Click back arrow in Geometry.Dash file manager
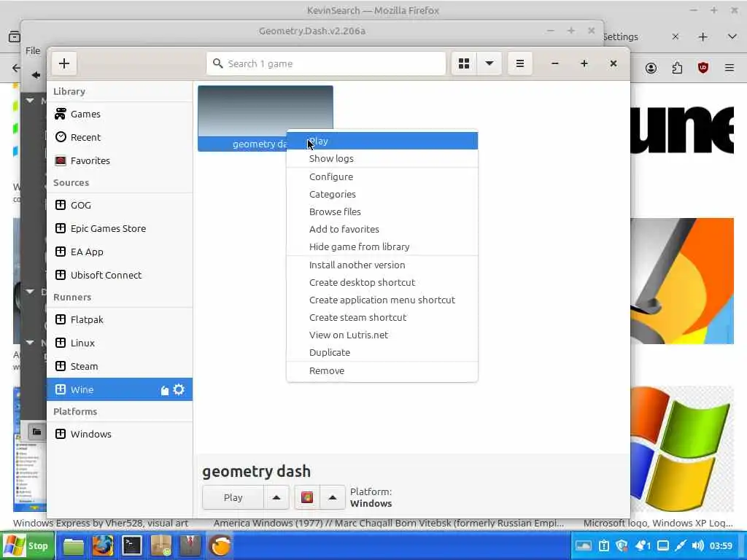Screen dimensions: 747x560 point(36,75)
